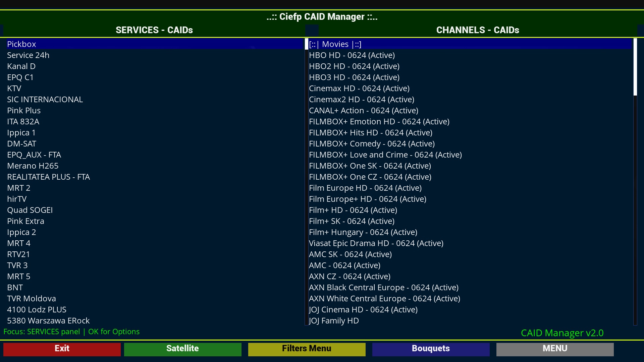Choose the Quad SOGEI service

pyautogui.click(x=155, y=210)
